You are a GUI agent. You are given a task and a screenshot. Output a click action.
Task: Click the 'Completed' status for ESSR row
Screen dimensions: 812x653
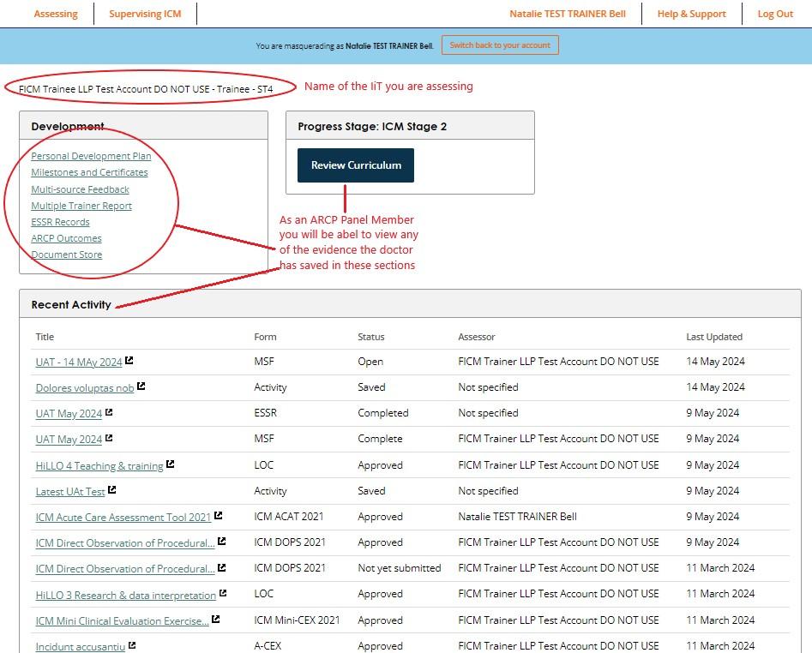382,413
